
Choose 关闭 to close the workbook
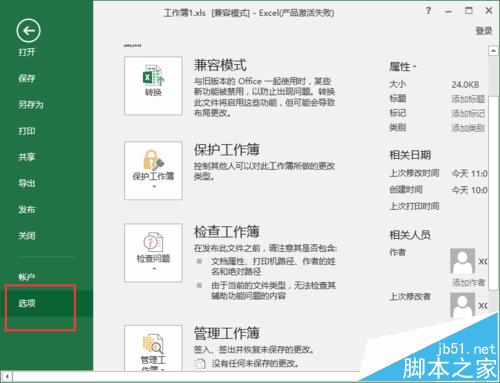[x=27, y=236]
